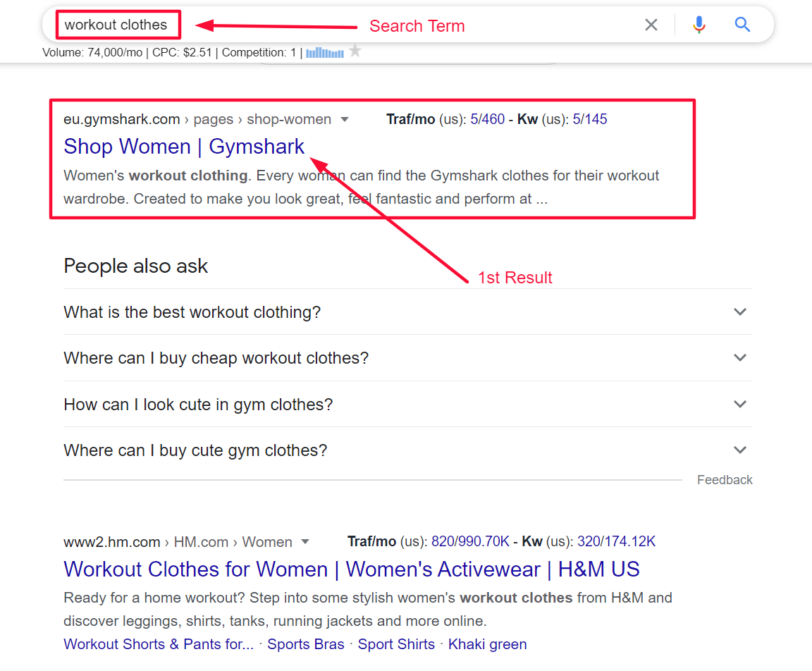
Task: Open the 'Khaki green' sitelink
Action: coord(487,644)
